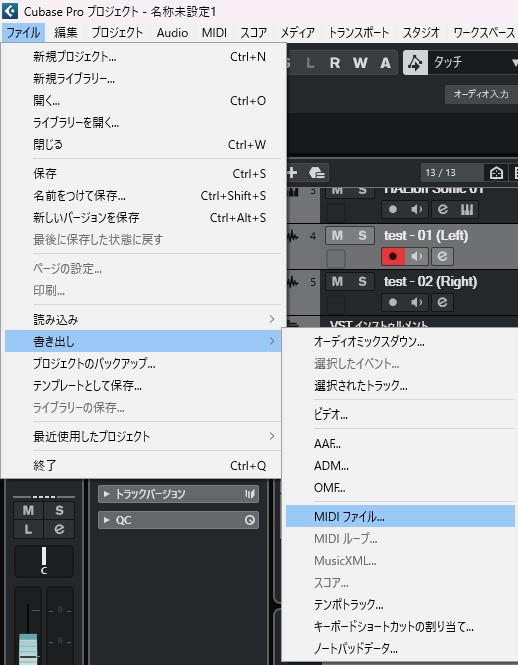The height and width of the screenshot is (665, 518).
Task: Solo the test - 01 (Left) track
Action: click(x=362, y=235)
